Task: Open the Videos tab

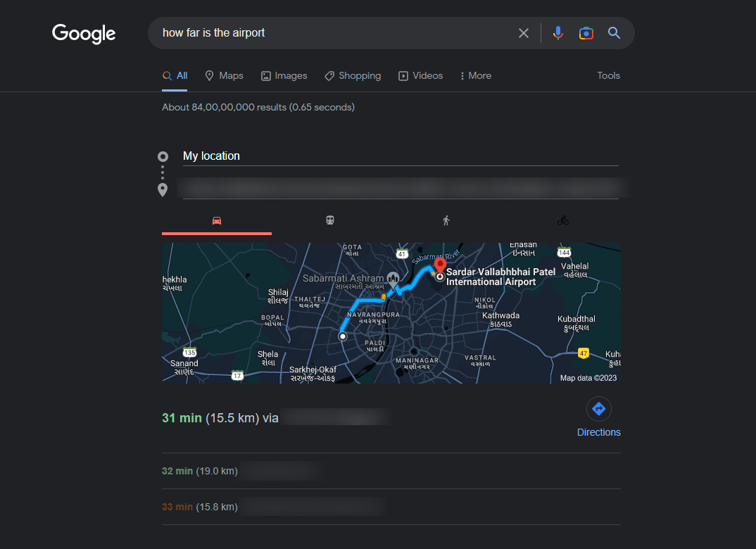Action: 420,76
